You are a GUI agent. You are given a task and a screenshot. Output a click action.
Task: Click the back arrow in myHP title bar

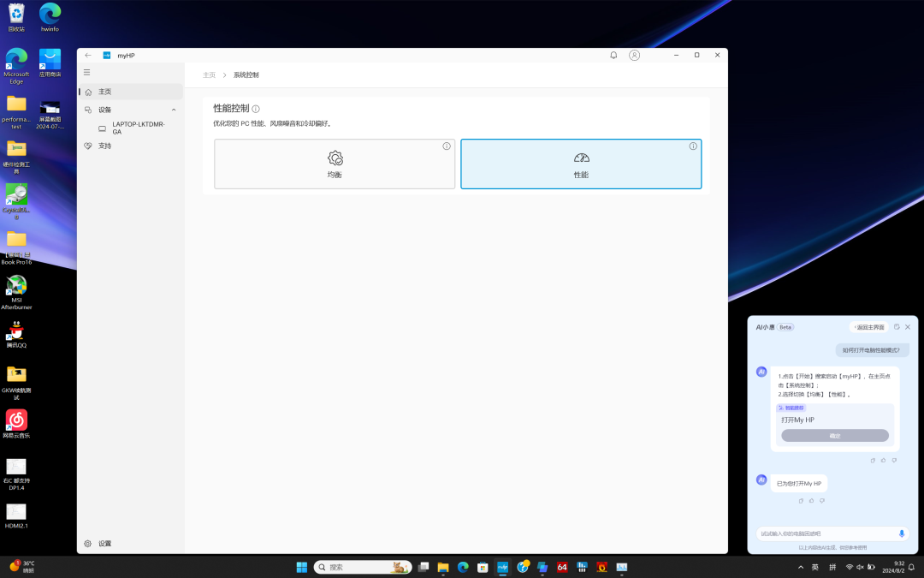coord(88,55)
